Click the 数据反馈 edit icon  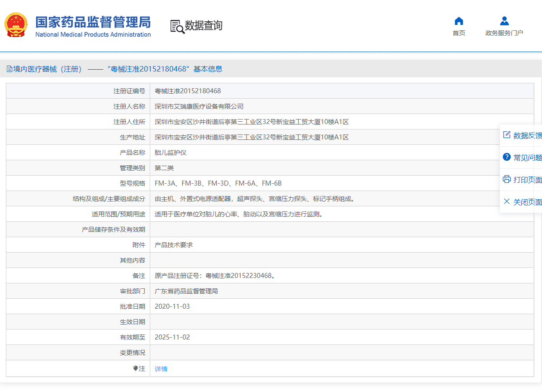coord(507,135)
